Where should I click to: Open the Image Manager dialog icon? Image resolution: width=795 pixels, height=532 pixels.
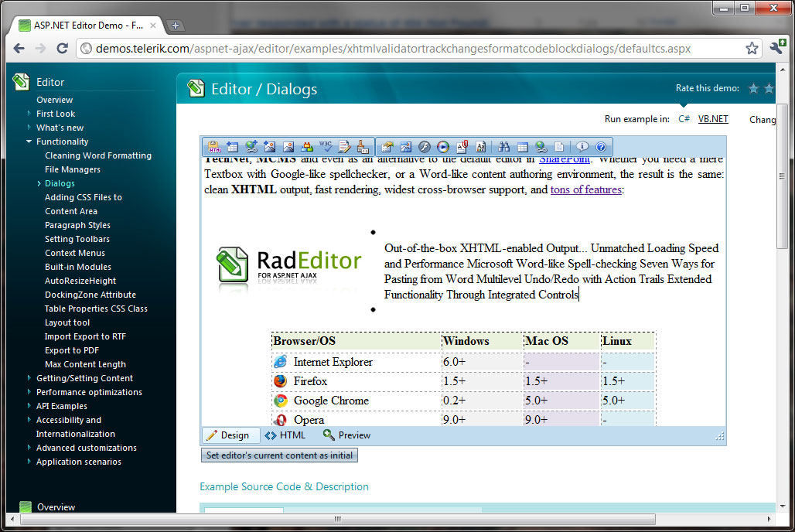[x=405, y=147]
